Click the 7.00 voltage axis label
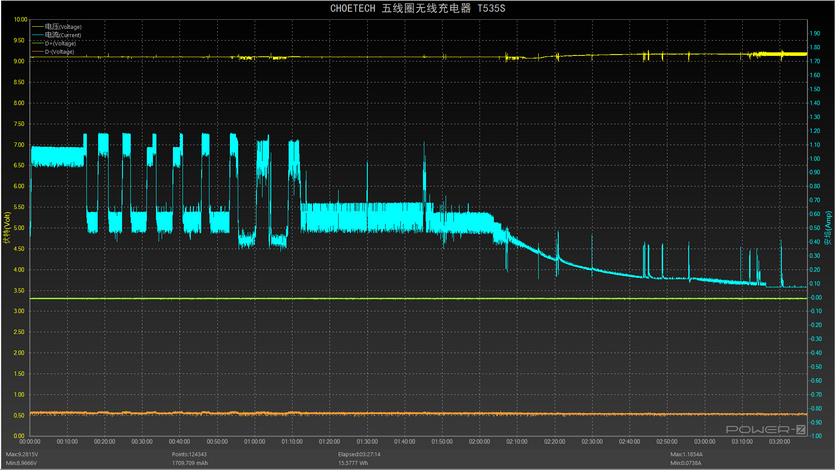This screenshot has width=835, height=470. [x=19, y=145]
